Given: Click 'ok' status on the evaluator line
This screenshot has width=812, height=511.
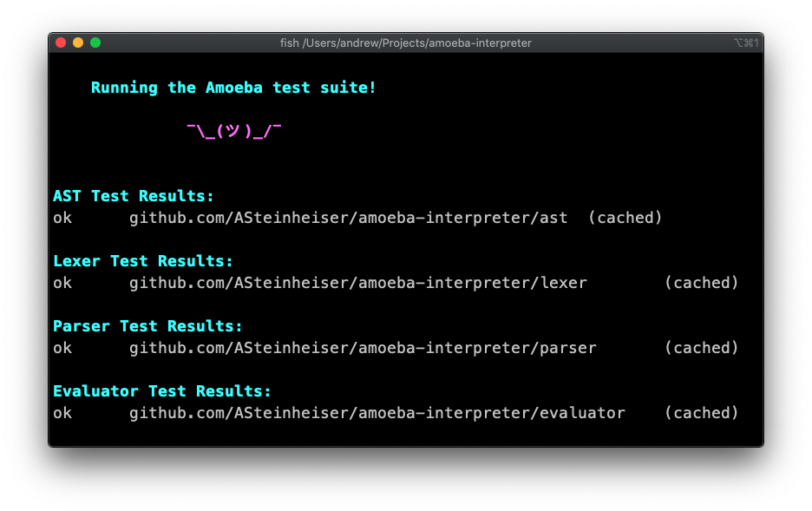Looking at the screenshot, I should [62, 413].
